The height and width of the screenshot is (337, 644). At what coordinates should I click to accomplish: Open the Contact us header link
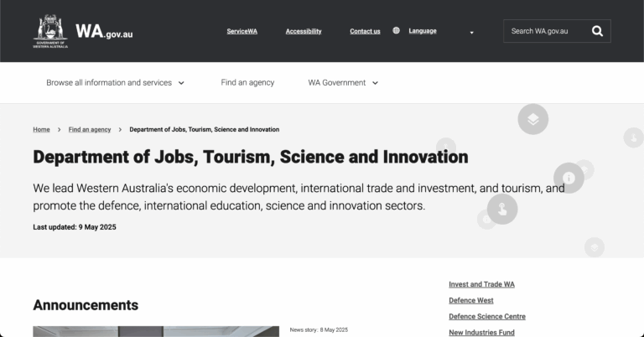click(x=365, y=31)
